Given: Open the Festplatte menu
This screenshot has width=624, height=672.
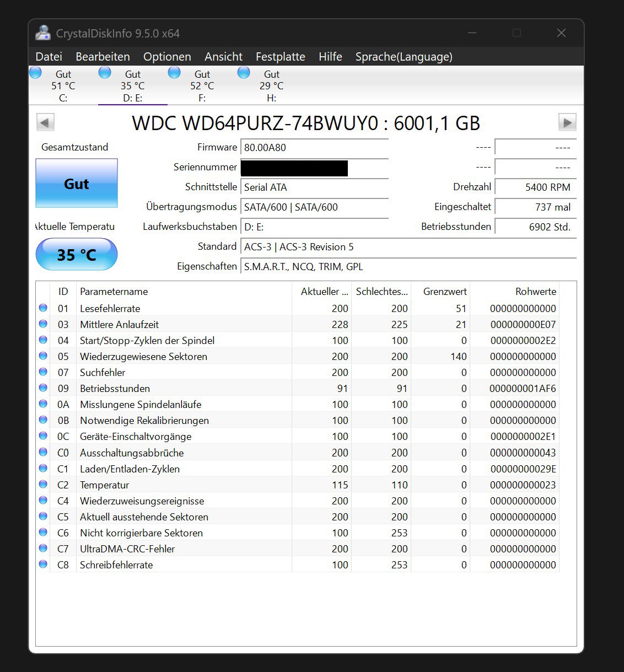Looking at the screenshot, I should (x=280, y=56).
